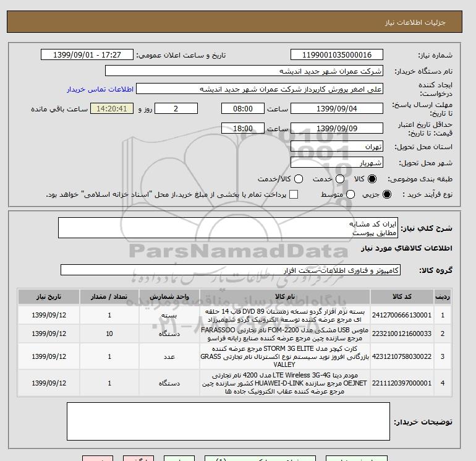476x461 pixels.
Task: Click the quantity 1 cell in the modem row
Action: coord(109,383)
